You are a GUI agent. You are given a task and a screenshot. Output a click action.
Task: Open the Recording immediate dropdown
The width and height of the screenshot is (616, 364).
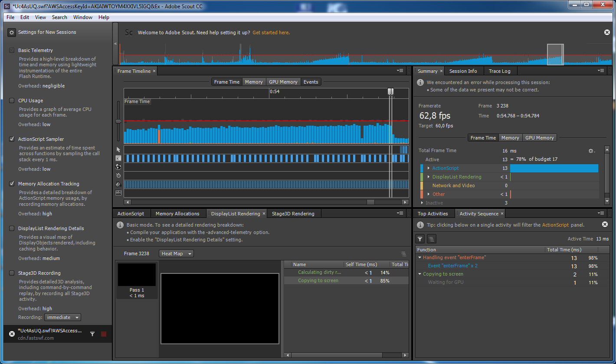coord(63,317)
